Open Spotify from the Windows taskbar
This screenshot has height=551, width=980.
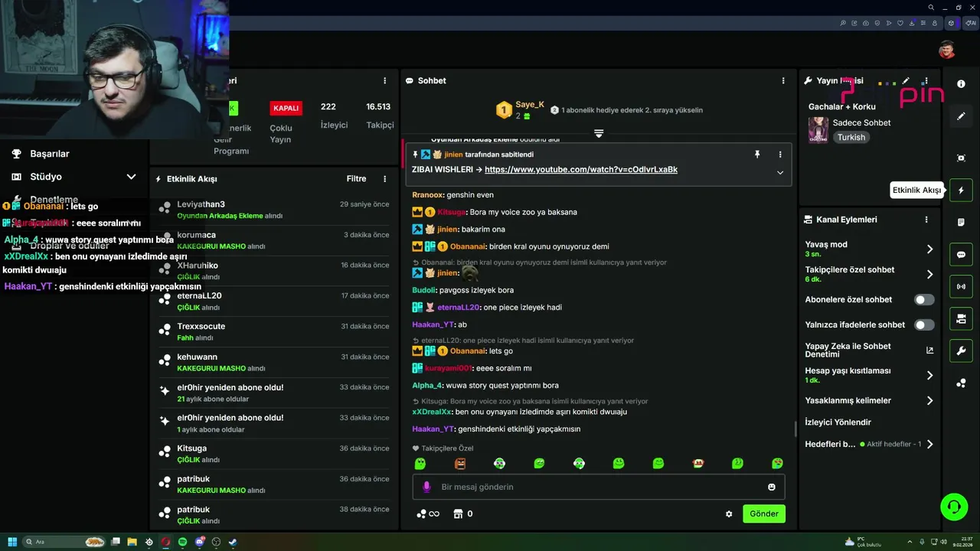click(x=182, y=542)
